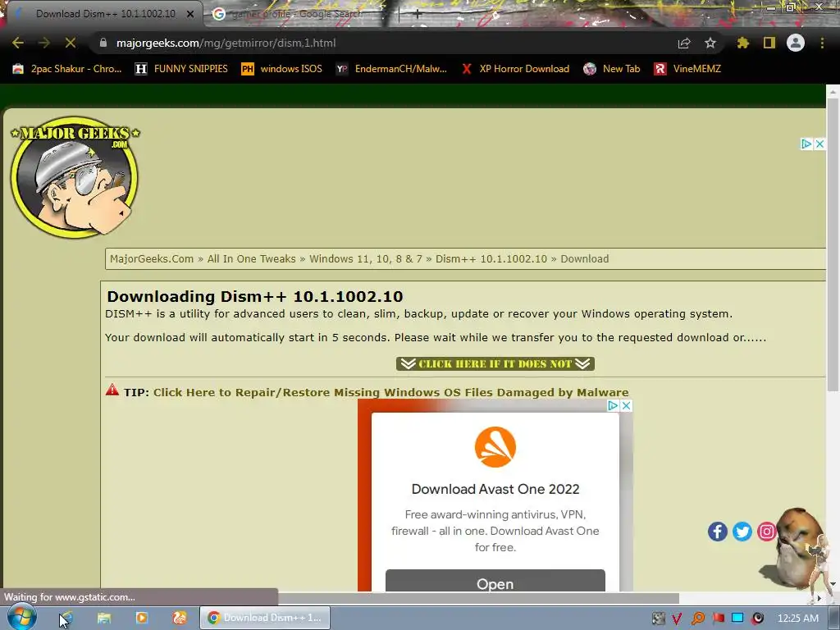Open the All In One Tweaks breadcrumb

[251, 258]
